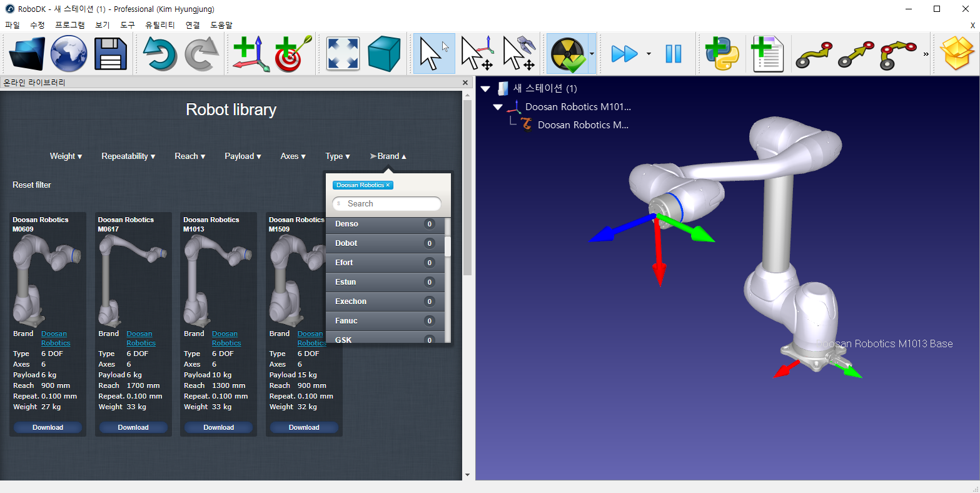
Task: Click the Undo arrow icon
Action: point(160,54)
